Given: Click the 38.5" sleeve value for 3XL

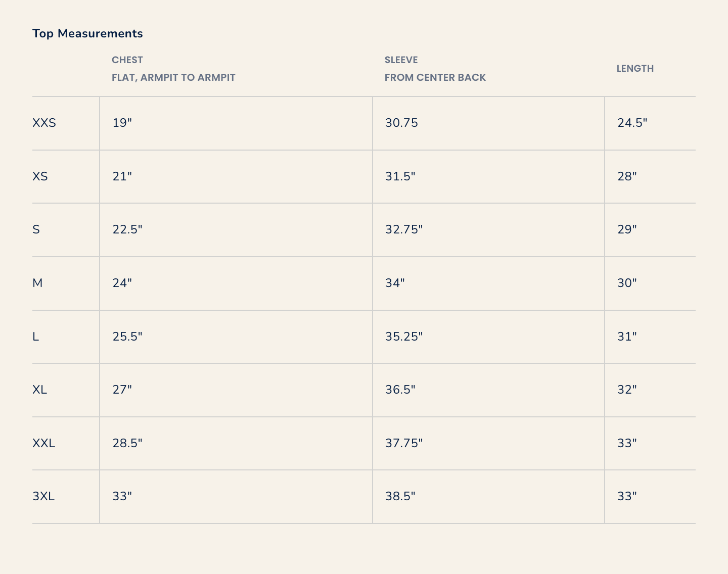Looking at the screenshot, I should pos(400,496).
